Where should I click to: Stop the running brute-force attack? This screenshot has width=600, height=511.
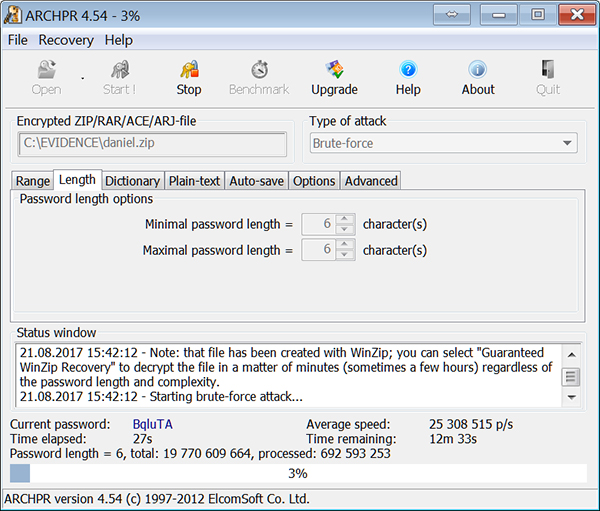tap(189, 71)
